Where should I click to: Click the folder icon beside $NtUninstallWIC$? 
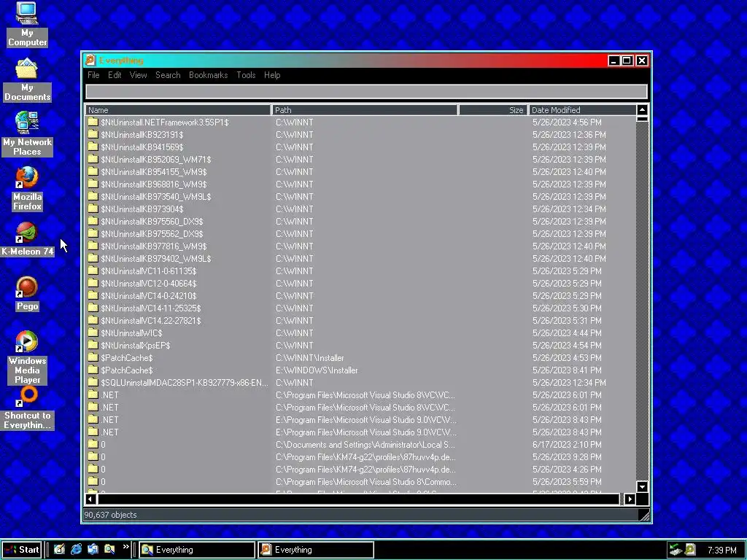[x=93, y=332]
